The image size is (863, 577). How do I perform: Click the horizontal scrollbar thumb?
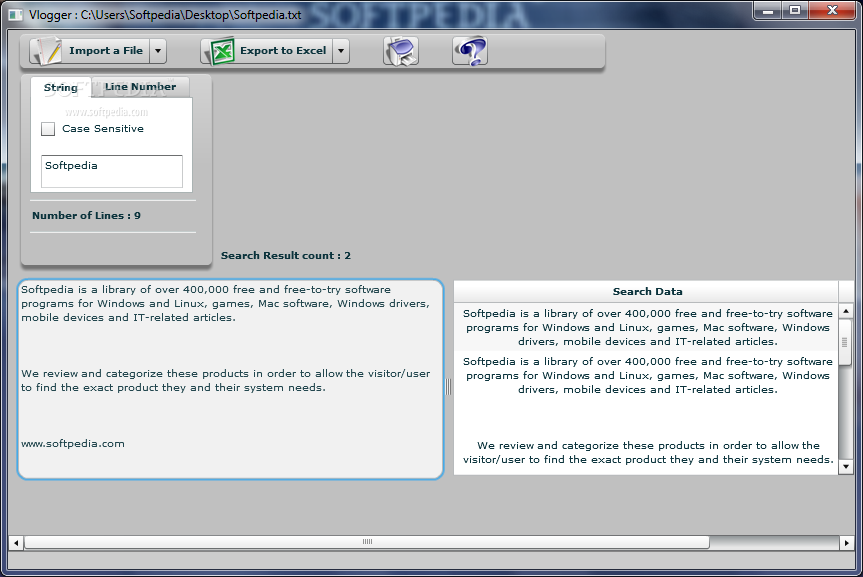point(367,542)
